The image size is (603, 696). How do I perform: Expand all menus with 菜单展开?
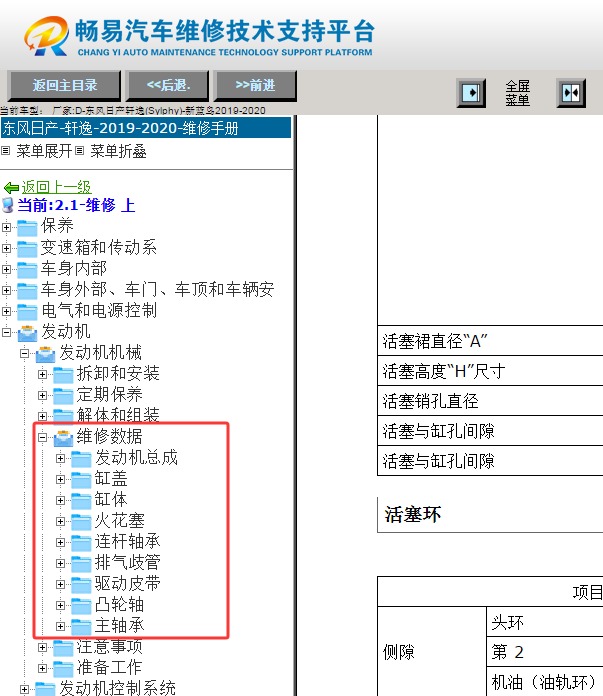pyautogui.click(x=44, y=151)
